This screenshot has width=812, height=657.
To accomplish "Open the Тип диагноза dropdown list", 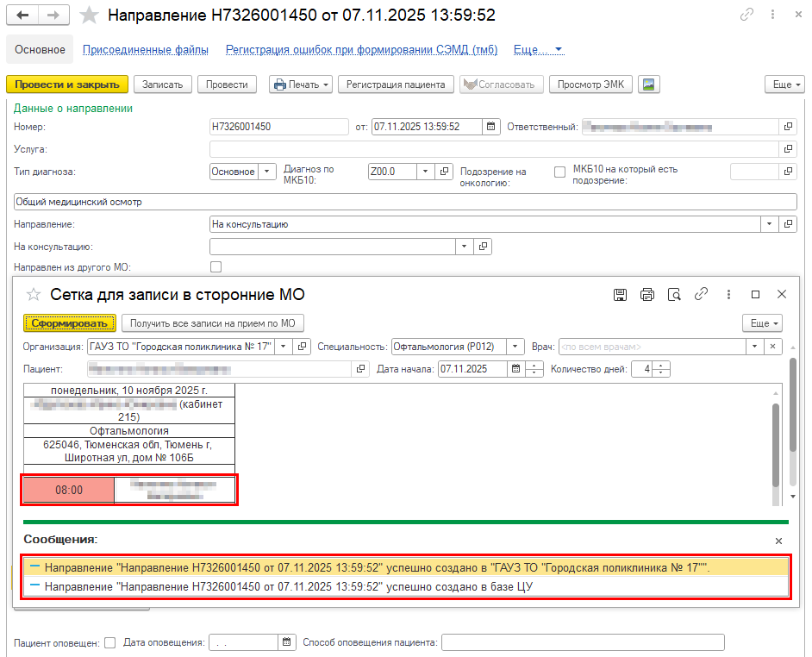I will coord(266,172).
